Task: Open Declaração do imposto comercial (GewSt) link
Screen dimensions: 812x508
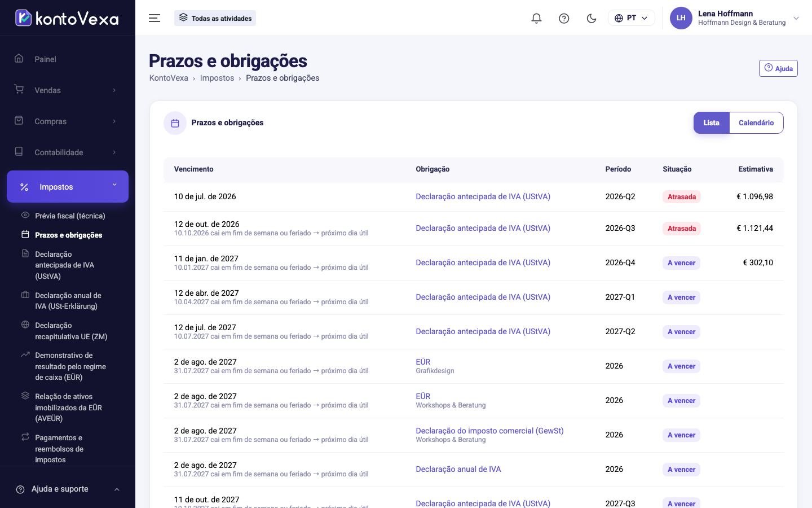Action: click(x=489, y=431)
